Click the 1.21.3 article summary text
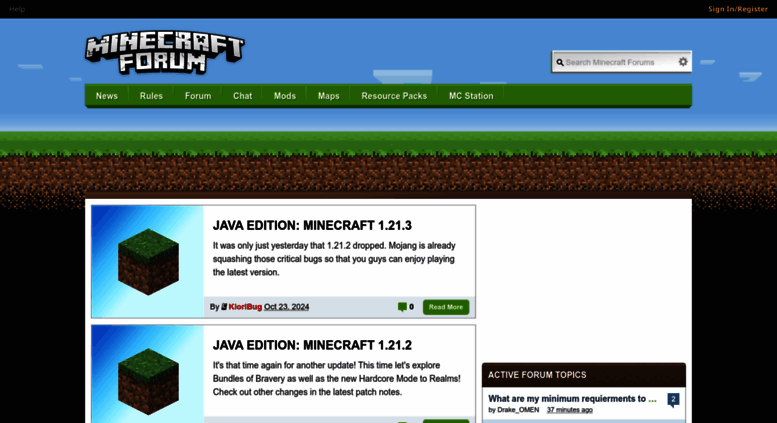This screenshot has width=777, height=423. (334, 259)
